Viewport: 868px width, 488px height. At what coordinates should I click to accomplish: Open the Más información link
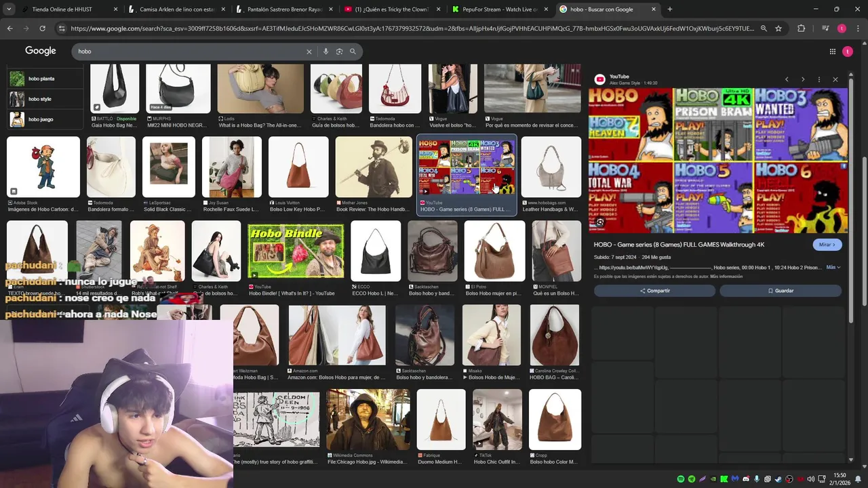click(x=726, y=277)
